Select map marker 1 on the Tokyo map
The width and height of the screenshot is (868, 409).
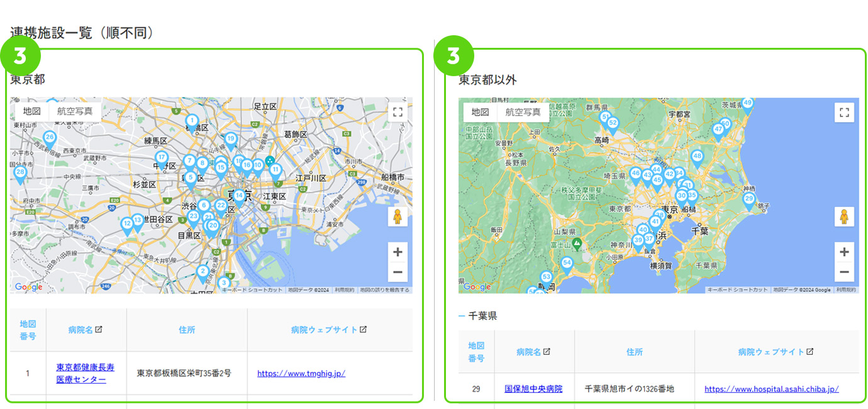[x=191, y=119]
